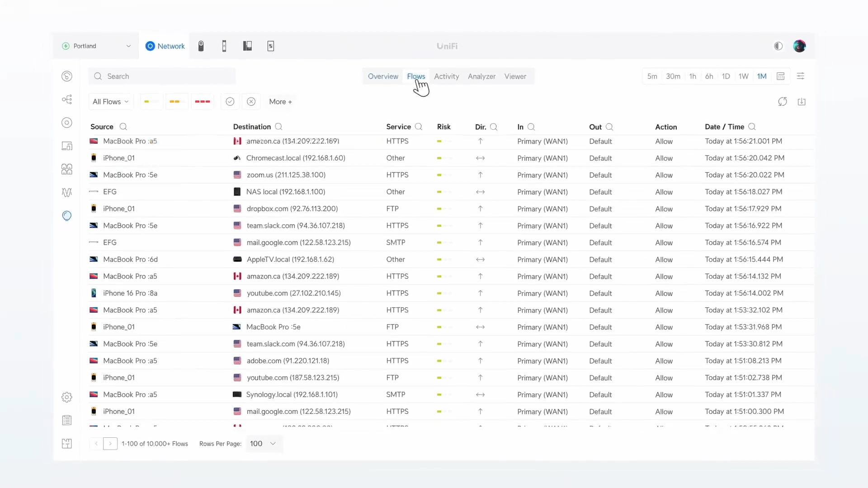Select the 1h time range
Screen dimensions: 868x488
point(692,76)
